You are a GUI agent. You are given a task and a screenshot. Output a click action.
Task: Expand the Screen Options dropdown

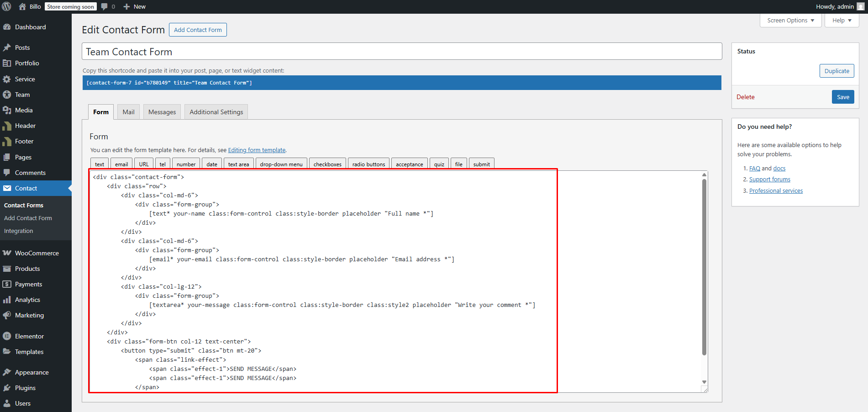[x=790, y=21]
